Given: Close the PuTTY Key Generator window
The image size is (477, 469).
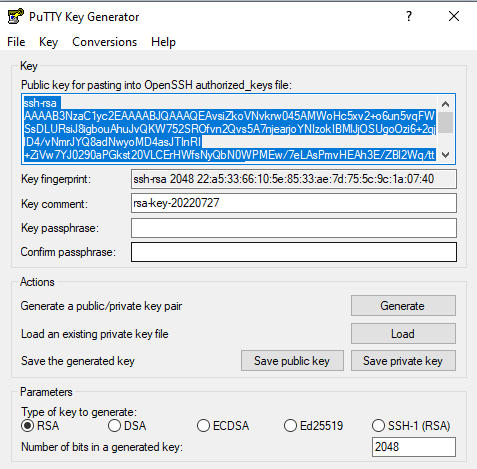Looking at the screenshot, I should (454, 16).
